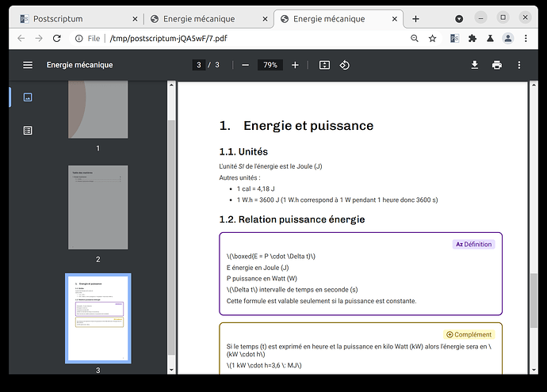Open the Chrome three-dot menu

click(528, 38)
